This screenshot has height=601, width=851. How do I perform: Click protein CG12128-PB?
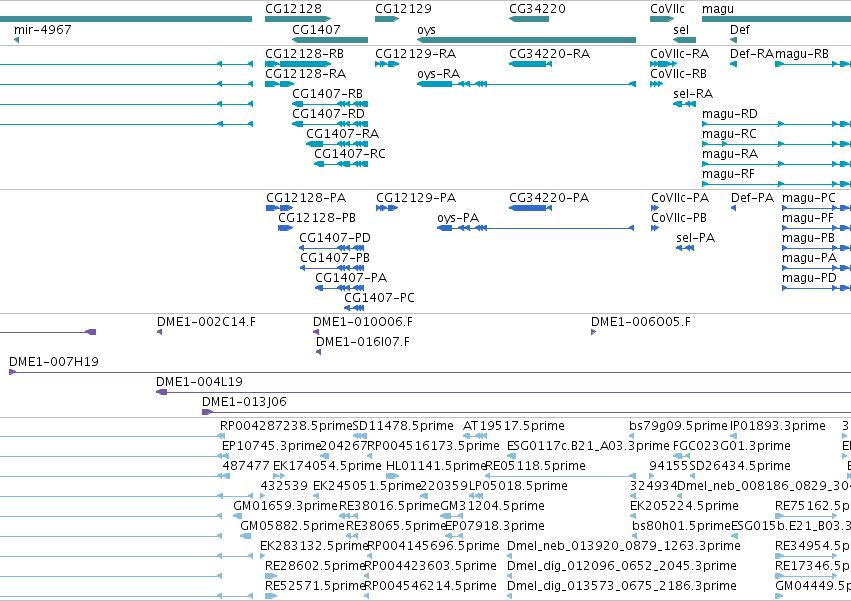tap(285, 228)
